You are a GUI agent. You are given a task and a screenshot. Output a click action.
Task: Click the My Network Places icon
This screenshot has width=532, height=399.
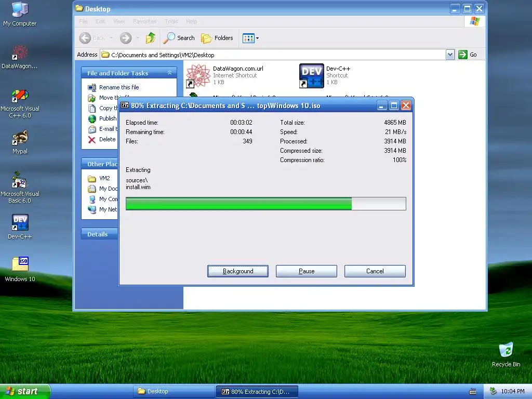click(x=92, y=210)
